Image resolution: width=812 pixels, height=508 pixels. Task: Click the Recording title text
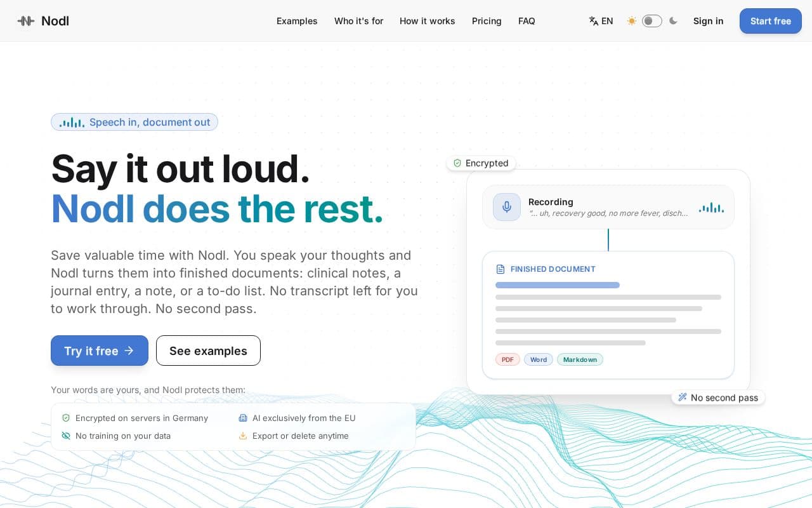pos(551,202)
